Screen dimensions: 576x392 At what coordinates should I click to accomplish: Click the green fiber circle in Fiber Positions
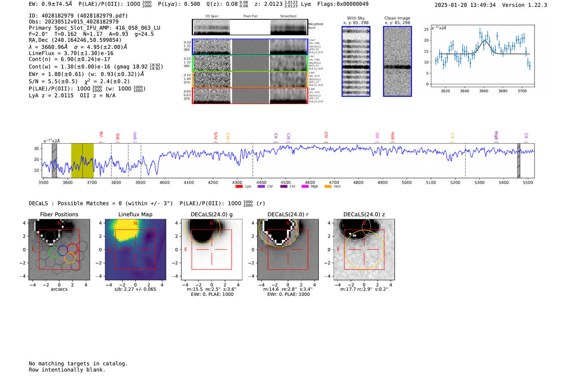pos(53,253)
